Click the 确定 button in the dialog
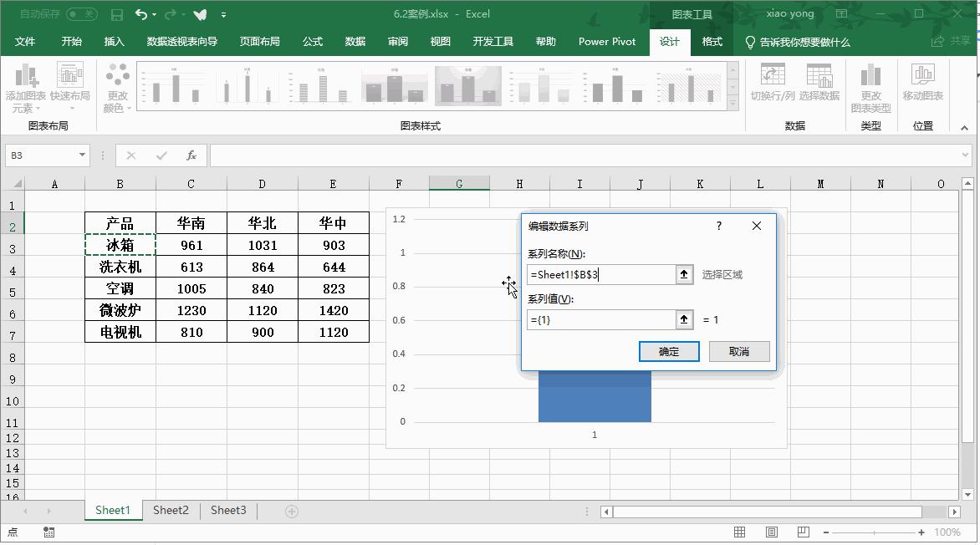 [668, 351]
